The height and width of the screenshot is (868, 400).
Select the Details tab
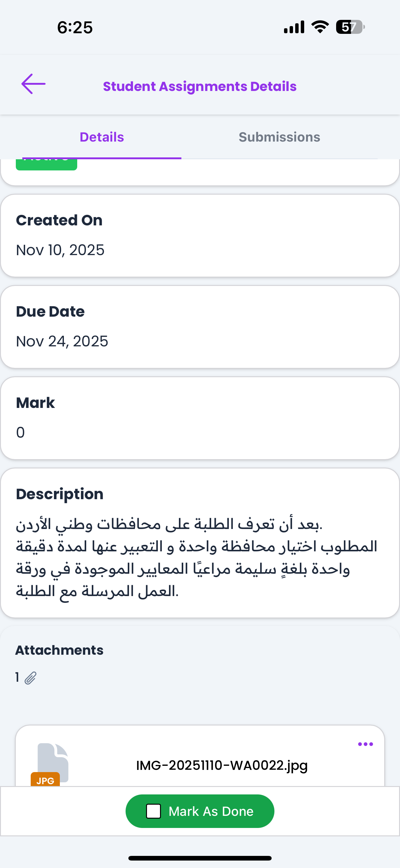[102, 137]
